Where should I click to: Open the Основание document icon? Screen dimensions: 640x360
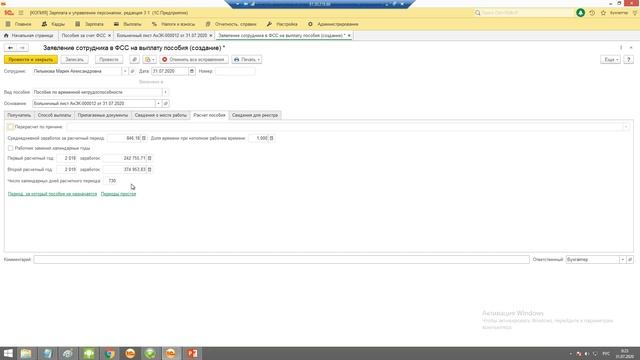pos(166,103)
